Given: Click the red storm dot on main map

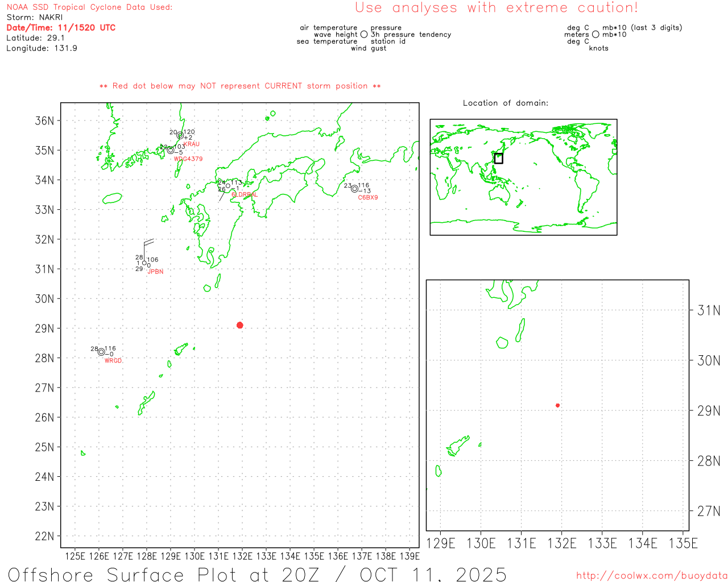Looking at the screenshot, I should click(x=240, y=325).
